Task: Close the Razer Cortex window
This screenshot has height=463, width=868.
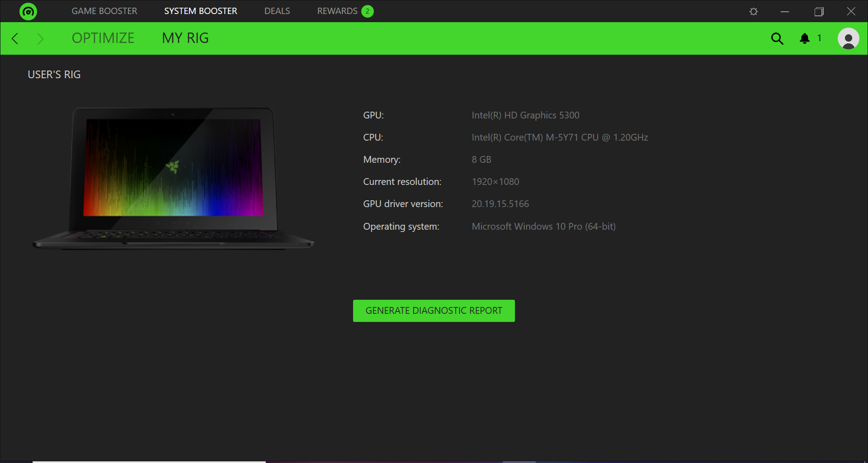Action: pos(851,11)
